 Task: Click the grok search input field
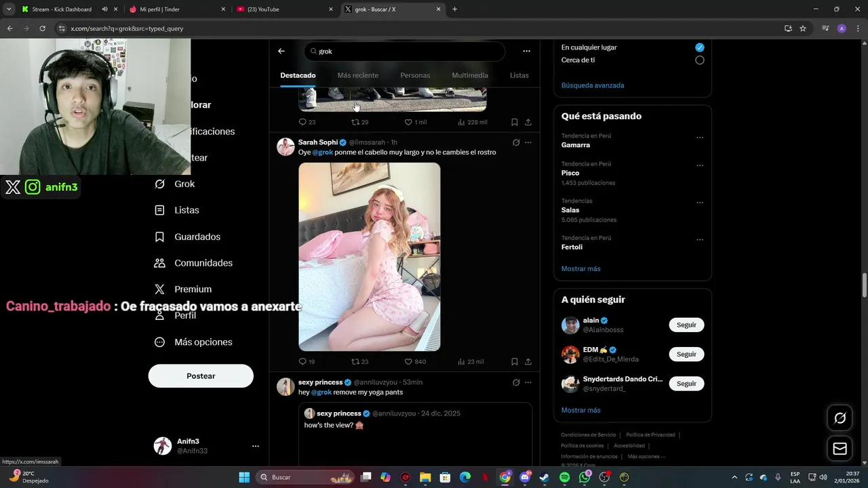point(405,52)
